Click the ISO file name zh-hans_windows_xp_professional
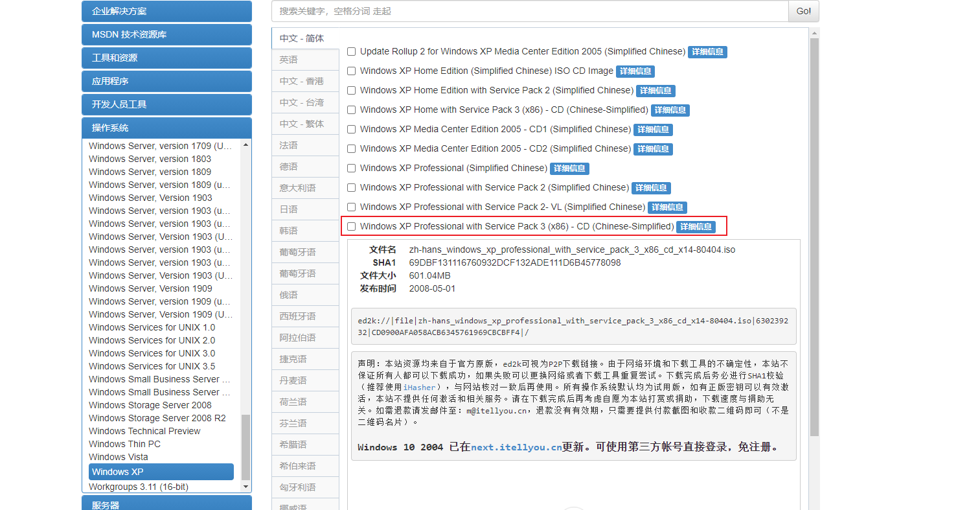This screenshot has width=980, height=510. pyautogui.click(x=572, y=249)
